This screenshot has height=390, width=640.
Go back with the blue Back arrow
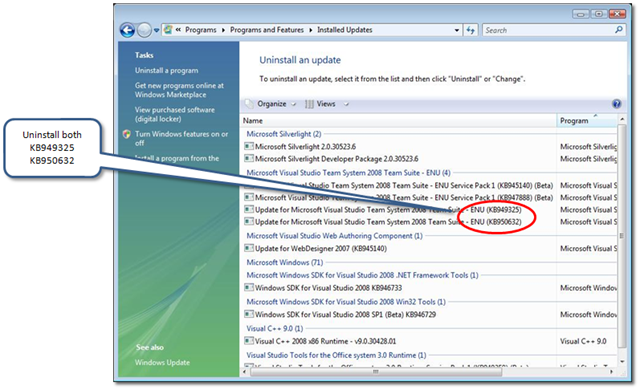(127, 30)
